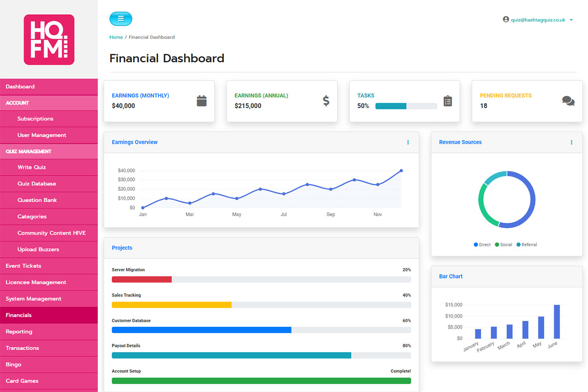Open Question Bank in the sidebar
The image size is (588, 392).
(x=49, y=200)
